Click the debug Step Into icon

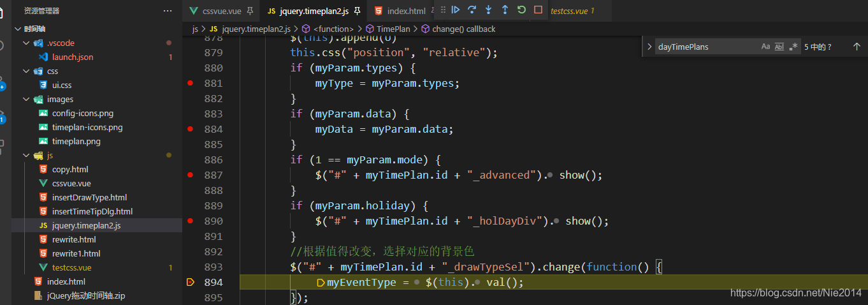click(489, 10)
